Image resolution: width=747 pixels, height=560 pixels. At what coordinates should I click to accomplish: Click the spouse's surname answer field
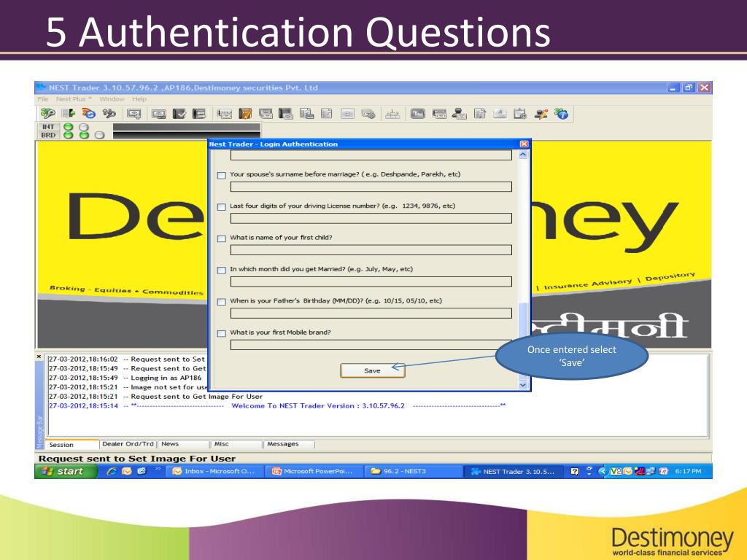pos(371,187)
